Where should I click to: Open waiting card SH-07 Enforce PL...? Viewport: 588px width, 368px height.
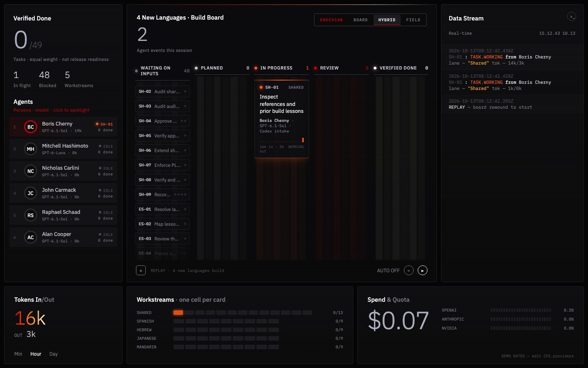[x=163, y=165]
